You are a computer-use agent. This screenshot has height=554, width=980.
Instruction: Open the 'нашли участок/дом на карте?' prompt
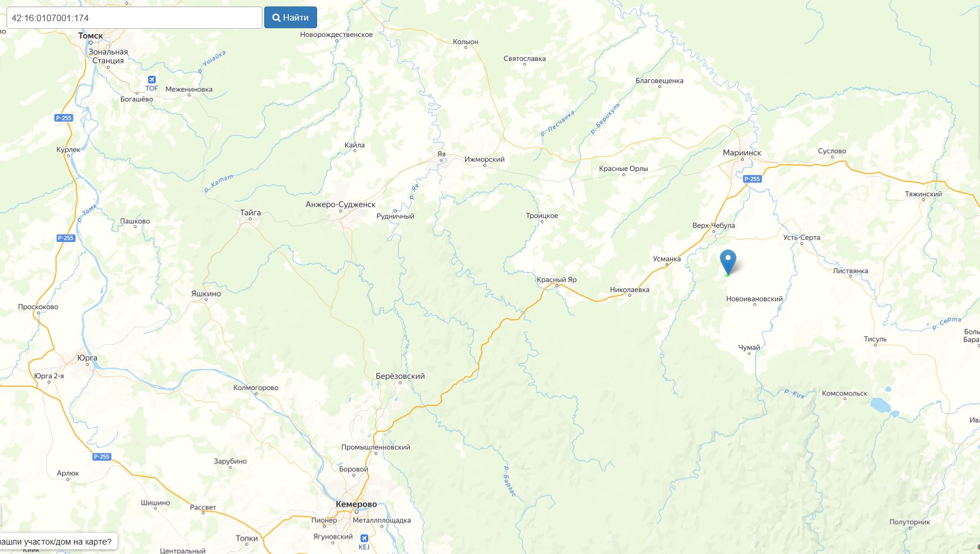pos(58,542)
